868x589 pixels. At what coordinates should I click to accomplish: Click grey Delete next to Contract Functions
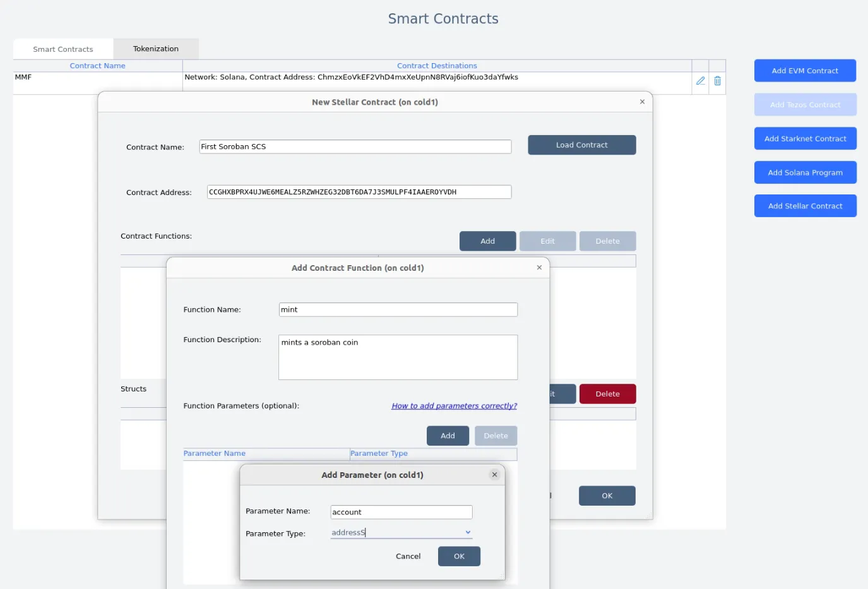click(607, 241)
